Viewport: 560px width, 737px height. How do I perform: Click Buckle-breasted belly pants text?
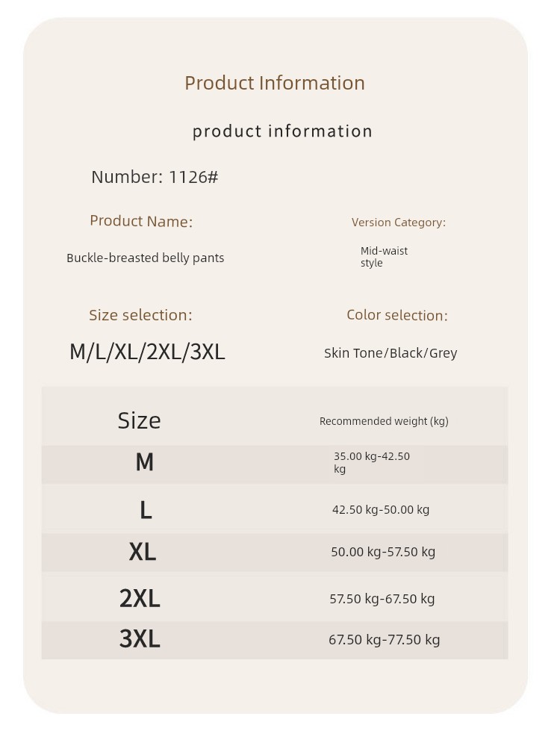pos(146,258)
